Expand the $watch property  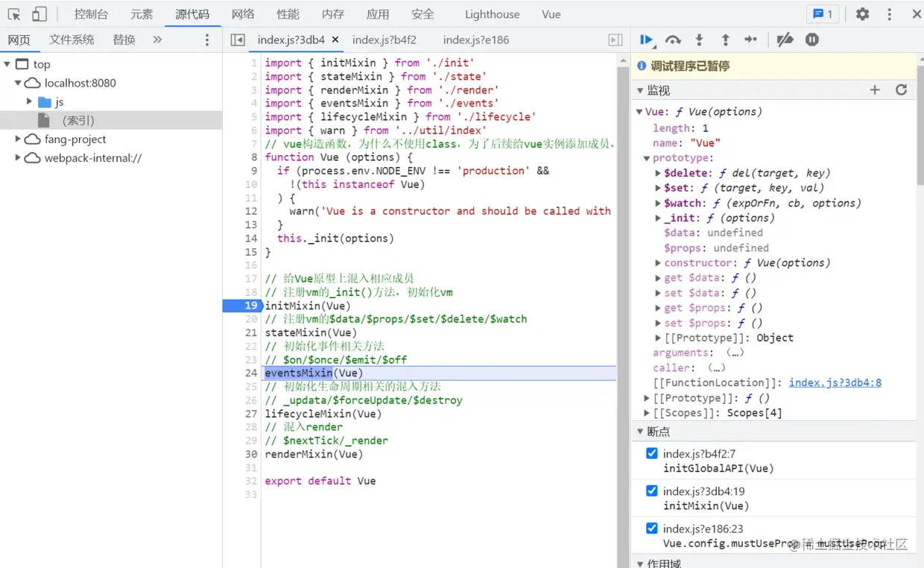pyautogui.click(x=658, y=203)
